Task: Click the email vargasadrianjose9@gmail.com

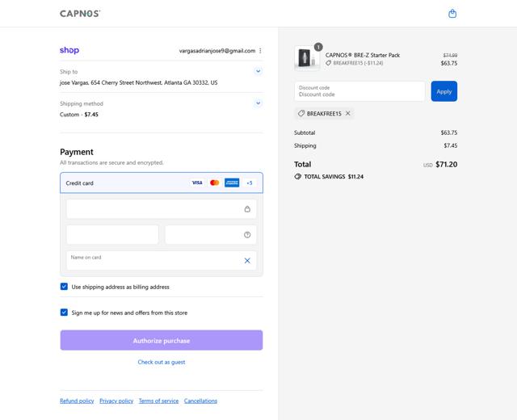Action: point(217,51)
